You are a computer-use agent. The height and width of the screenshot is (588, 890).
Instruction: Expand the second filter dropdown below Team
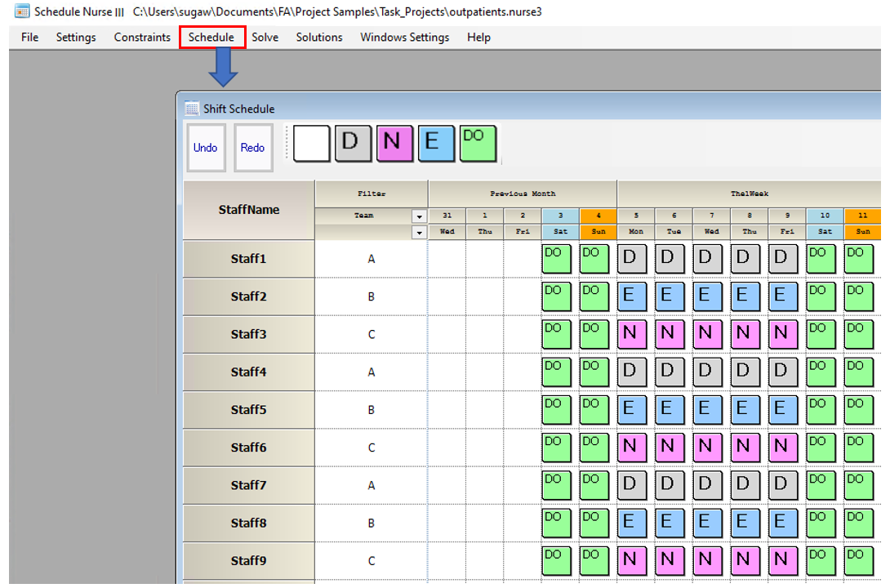coord(420,233)
